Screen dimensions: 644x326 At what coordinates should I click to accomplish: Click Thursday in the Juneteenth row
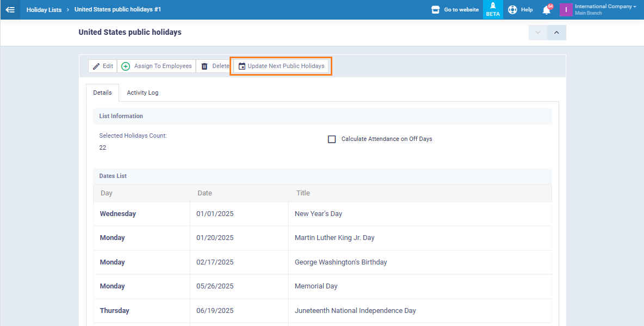pos(115,310)
